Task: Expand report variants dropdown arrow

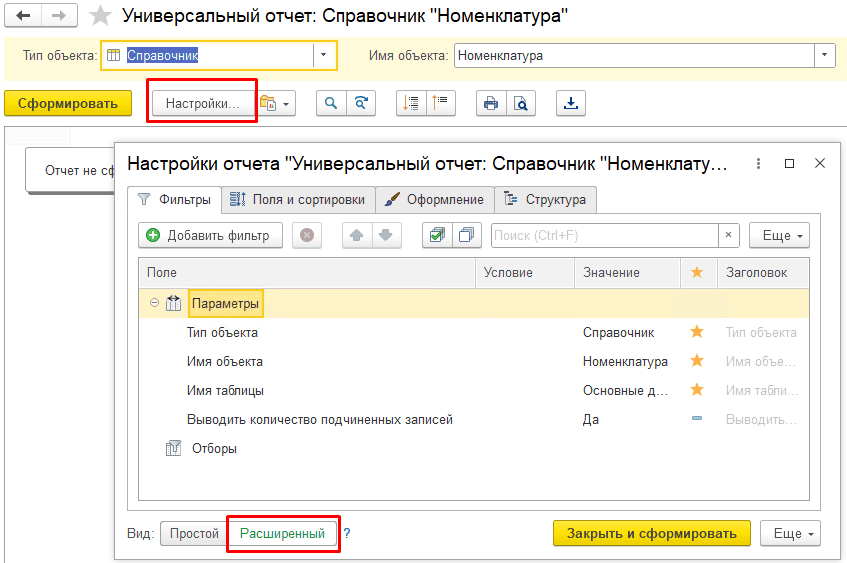Action: pyautogui.click(x=286, y=103)
